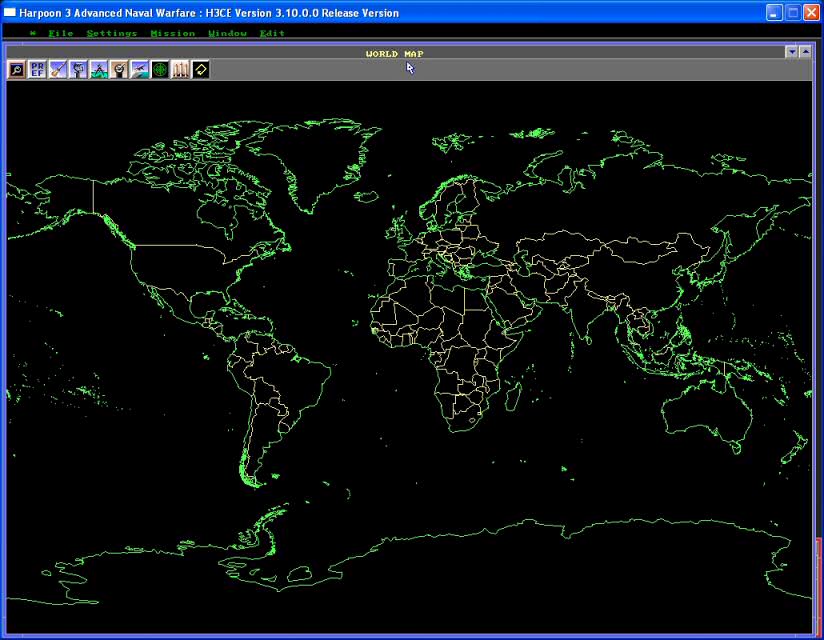
Task: Click the magnifying glass zoom icon
Action: coord(17,69)
